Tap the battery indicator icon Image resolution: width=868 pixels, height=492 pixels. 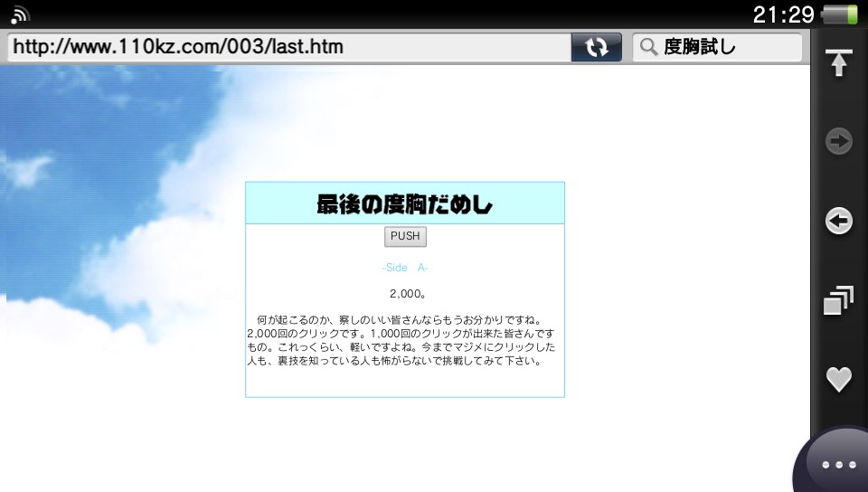tap(840, 15)
